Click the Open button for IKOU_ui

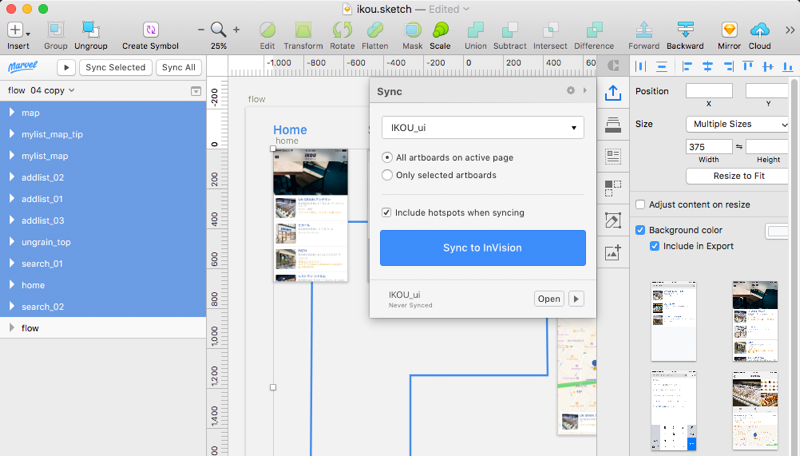(549, 299)
